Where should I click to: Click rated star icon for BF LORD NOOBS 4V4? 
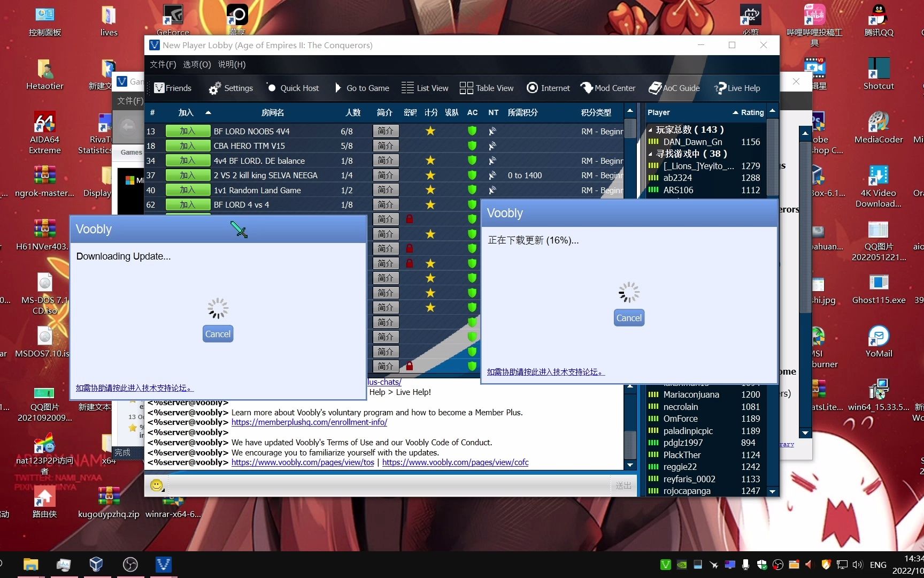click(430, 131)
